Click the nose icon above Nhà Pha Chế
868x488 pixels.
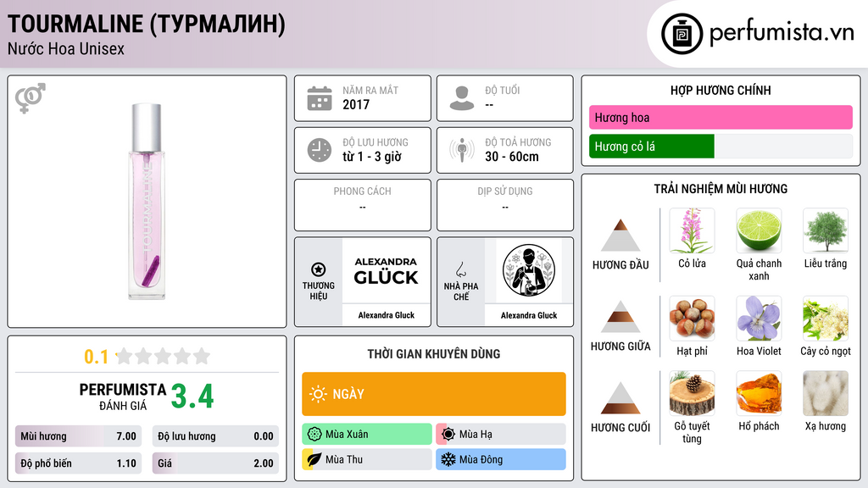[x=460, y=269]
